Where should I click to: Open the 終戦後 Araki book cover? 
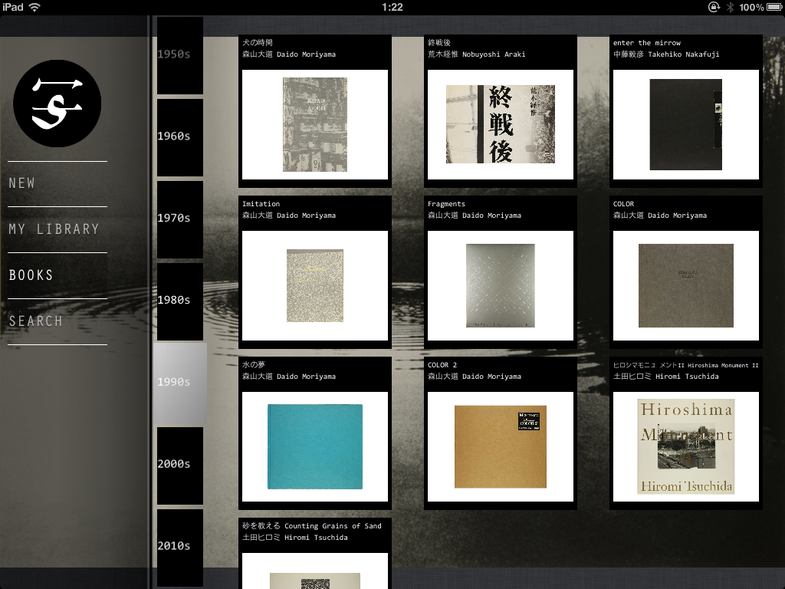click(501, 125)
